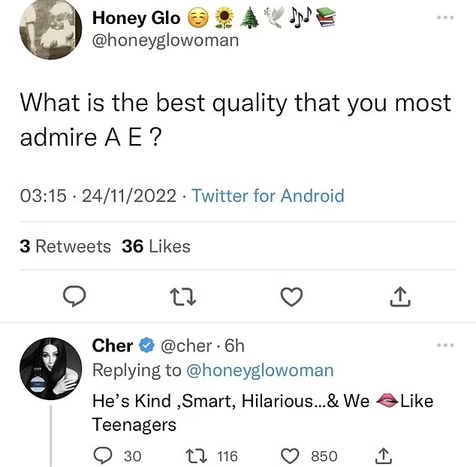
Task: Open Cher's profile picture
Action: (50, 369)
